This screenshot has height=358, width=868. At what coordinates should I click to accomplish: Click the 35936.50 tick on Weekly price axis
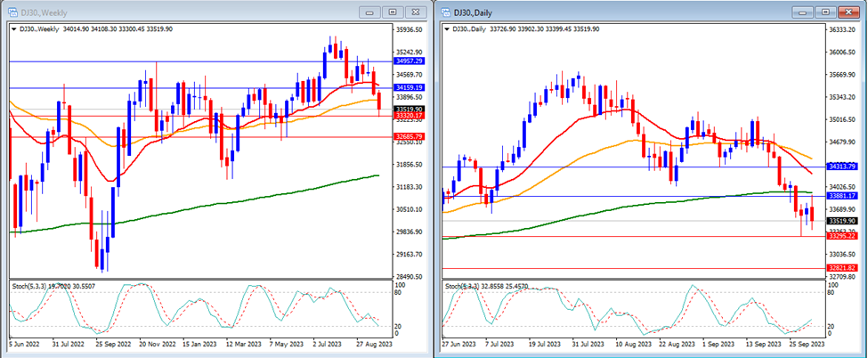[x=410, y=30]
